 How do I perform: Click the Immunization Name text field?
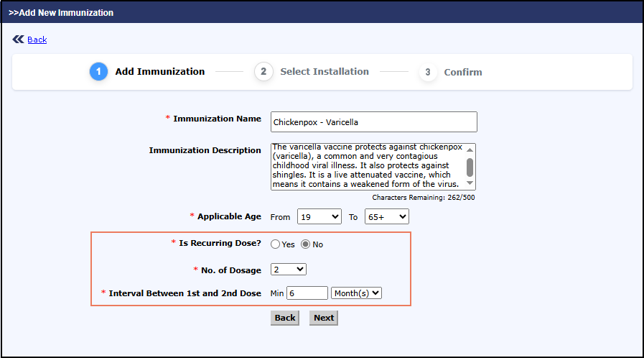373,122
